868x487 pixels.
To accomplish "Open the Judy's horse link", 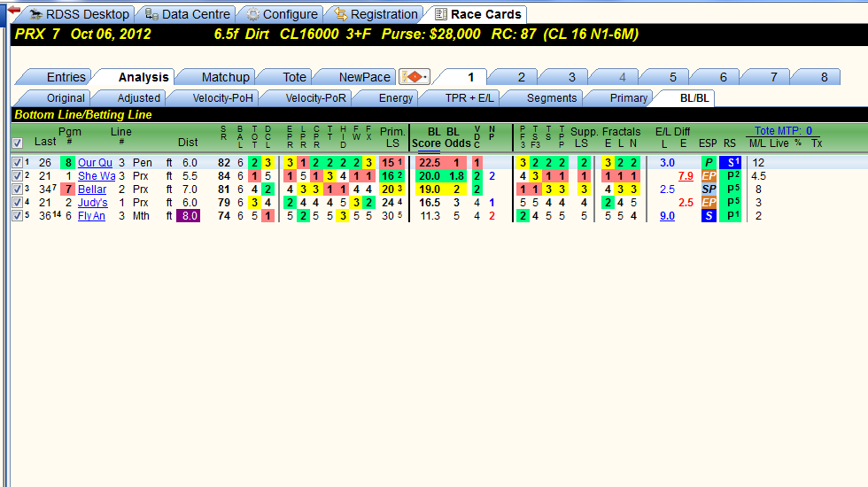I will pyautogui.click(x=92, y=203).
